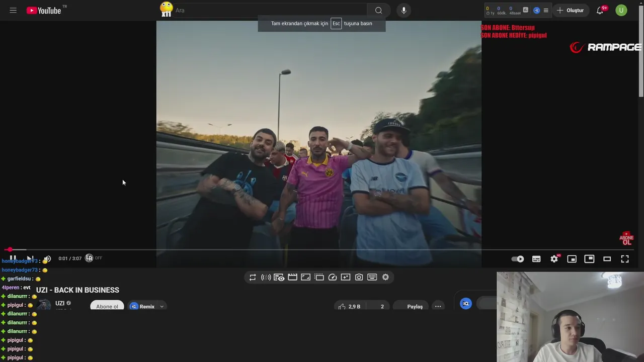Toggle the autoplay switch
This screenshot has width=644, height=362.
tap(518, 259)
